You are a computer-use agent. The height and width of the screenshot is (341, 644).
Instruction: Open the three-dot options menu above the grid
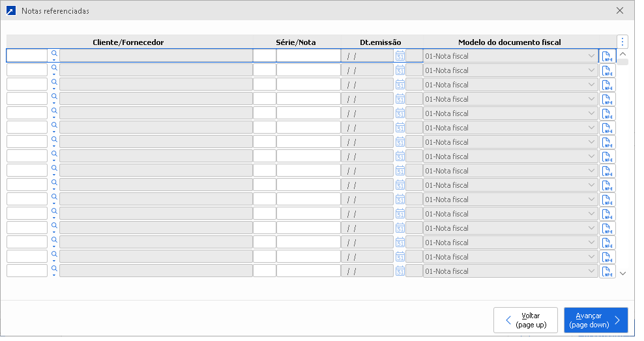click(x=622, y=42)
